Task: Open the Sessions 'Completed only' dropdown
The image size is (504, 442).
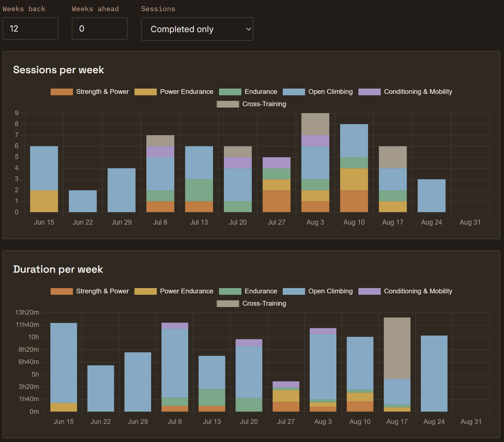Action: pyautogui.click(x=197, y=29)
